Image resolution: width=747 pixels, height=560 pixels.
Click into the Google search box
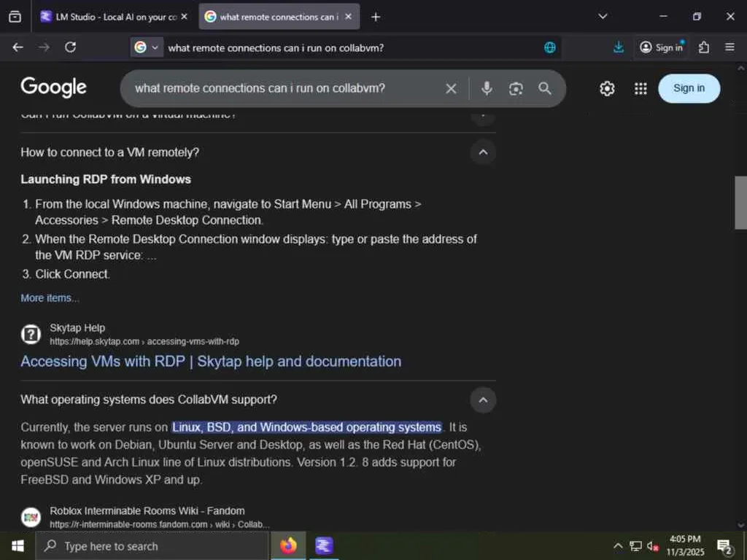(x=286, y=88)
